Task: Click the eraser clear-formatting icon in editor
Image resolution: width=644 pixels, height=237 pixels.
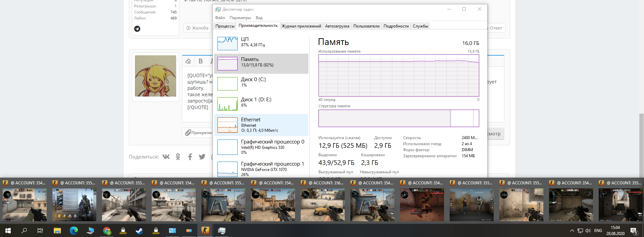Action: [188, 61]
